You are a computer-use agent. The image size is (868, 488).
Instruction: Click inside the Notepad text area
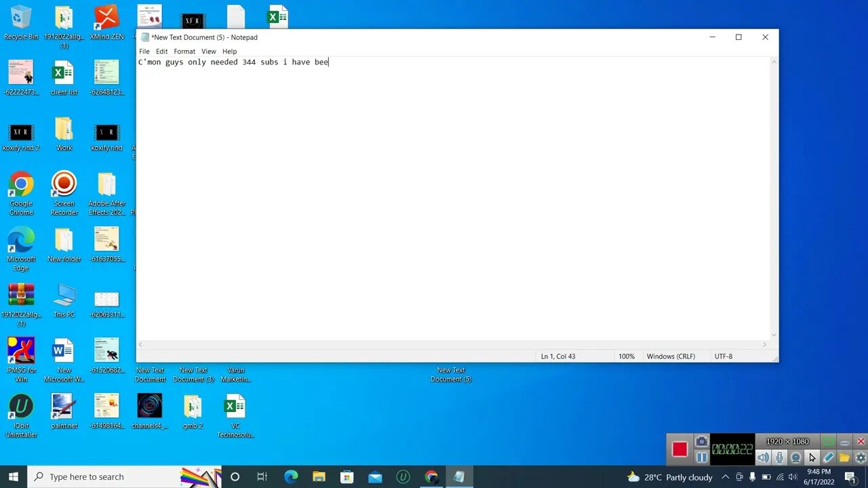click(453, 199)
